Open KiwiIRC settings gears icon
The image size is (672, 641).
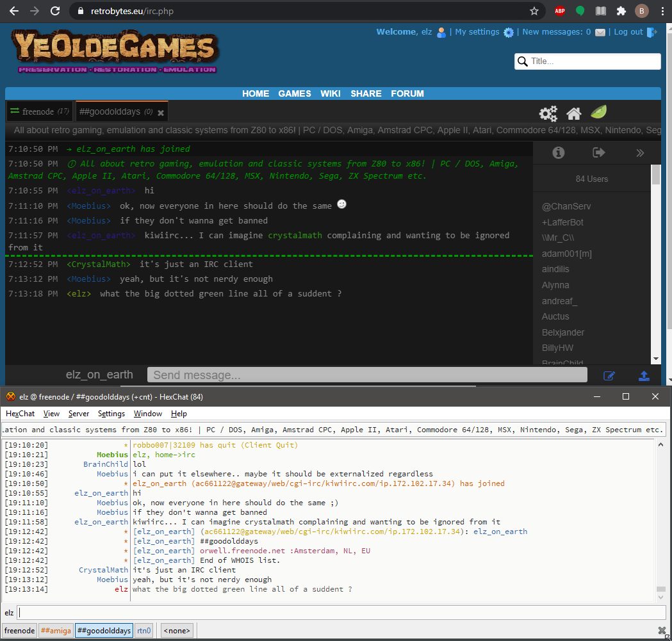[548, 113]
